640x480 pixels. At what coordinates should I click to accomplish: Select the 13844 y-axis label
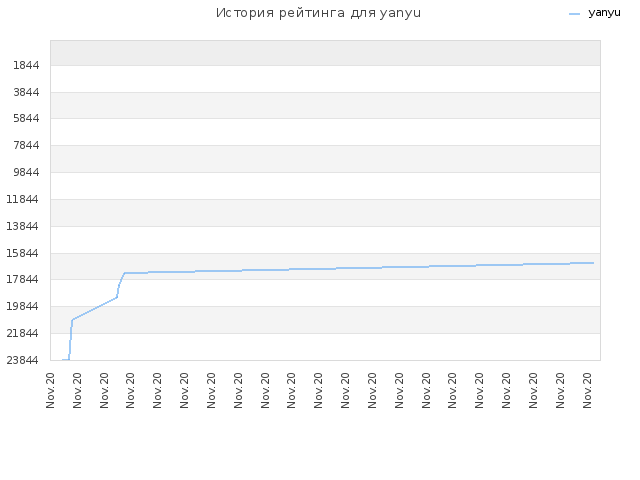click(x=22, y=226)
